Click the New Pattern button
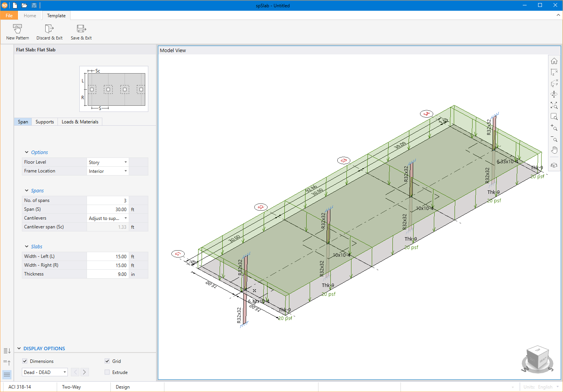563x392 pixels. coord(18,32)
